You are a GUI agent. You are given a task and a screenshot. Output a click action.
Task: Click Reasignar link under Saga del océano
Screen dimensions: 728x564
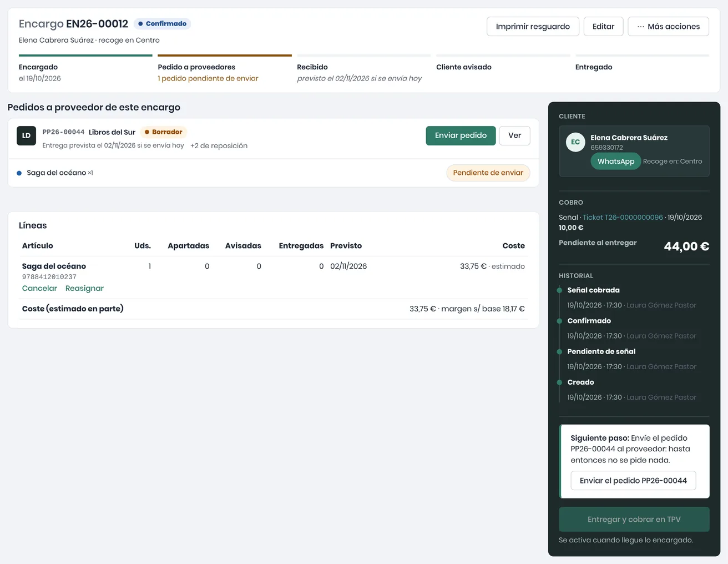tap(84, 288)
